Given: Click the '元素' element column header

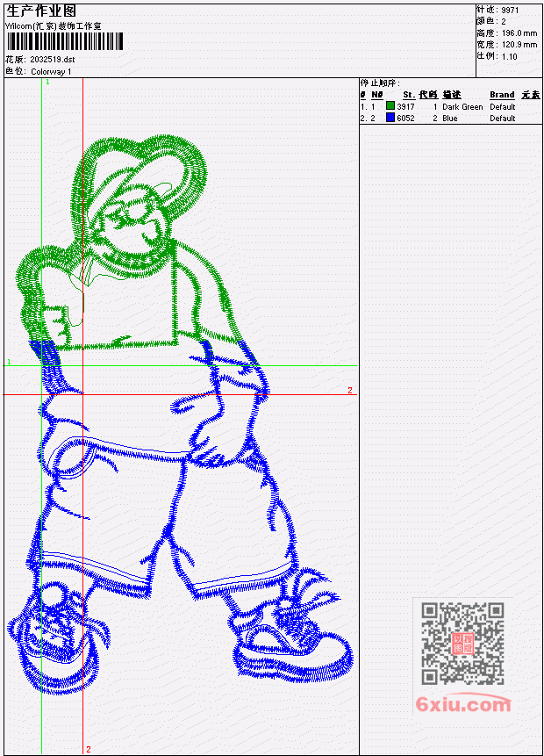Looking at the screenshot, I should point(531,95).
